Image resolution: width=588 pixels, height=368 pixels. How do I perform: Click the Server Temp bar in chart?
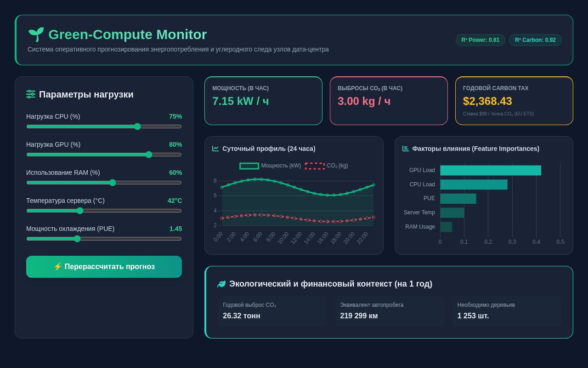click(x=452, y=213)
